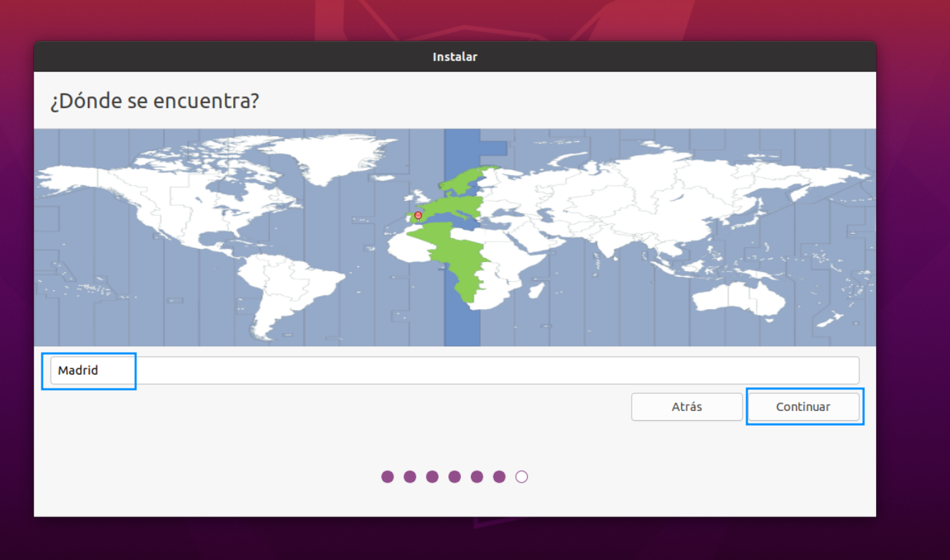The width and height of the screenshot is (950, 560).
Task: Click into the Madrid location text field
Action: tap(455, 370)
